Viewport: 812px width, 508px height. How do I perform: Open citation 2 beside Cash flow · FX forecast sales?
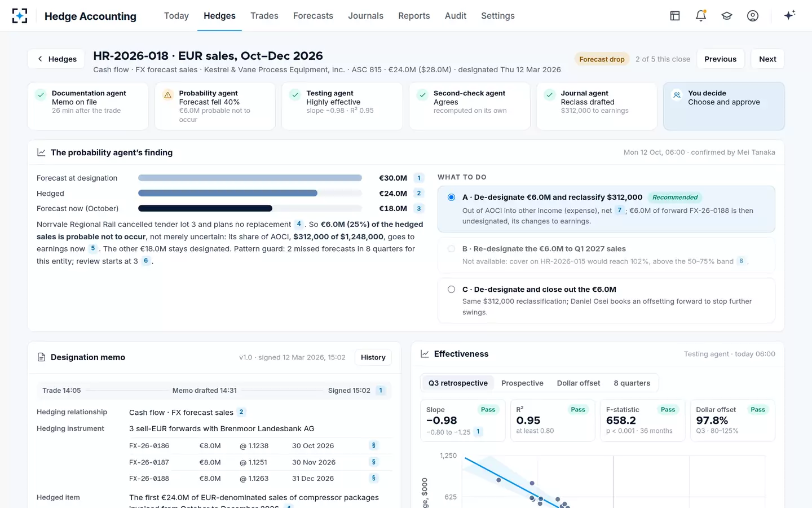241,412
